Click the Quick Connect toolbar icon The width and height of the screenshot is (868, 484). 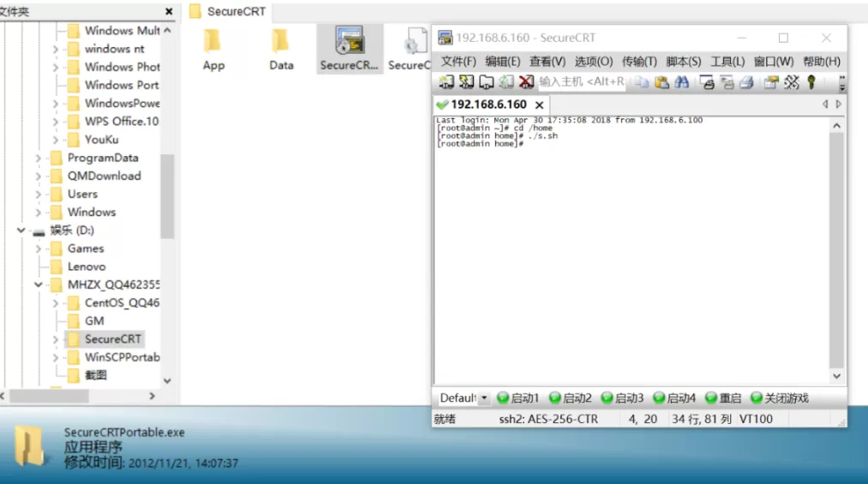tap(466, 82)
